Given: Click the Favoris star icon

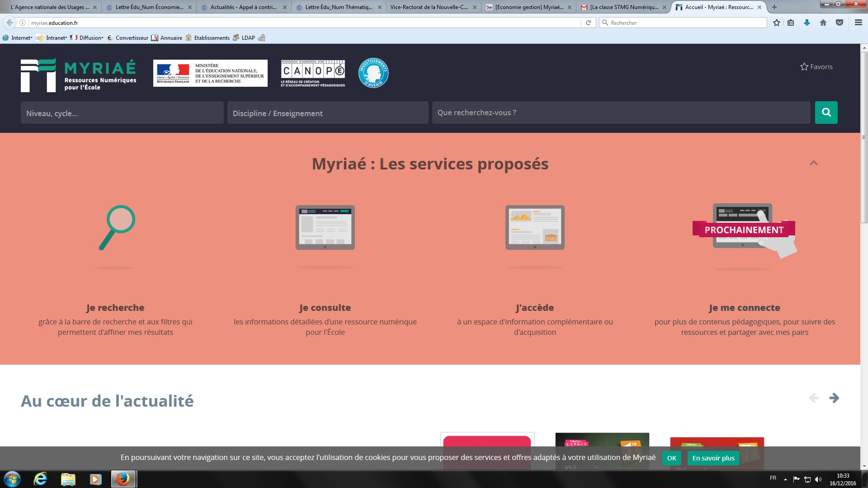Looking at the screenshot, I should 804,67.
